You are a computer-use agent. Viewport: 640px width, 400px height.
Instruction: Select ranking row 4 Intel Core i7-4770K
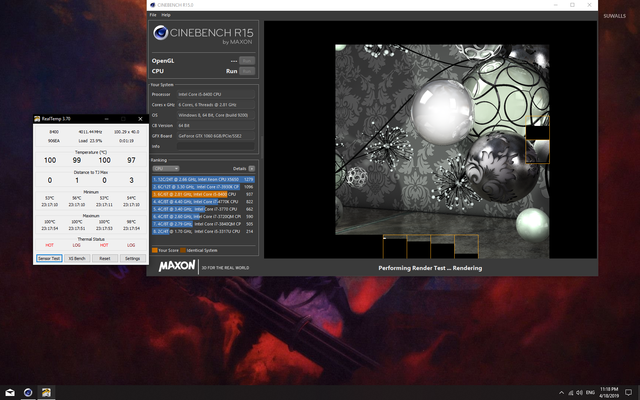pos(203,202)
